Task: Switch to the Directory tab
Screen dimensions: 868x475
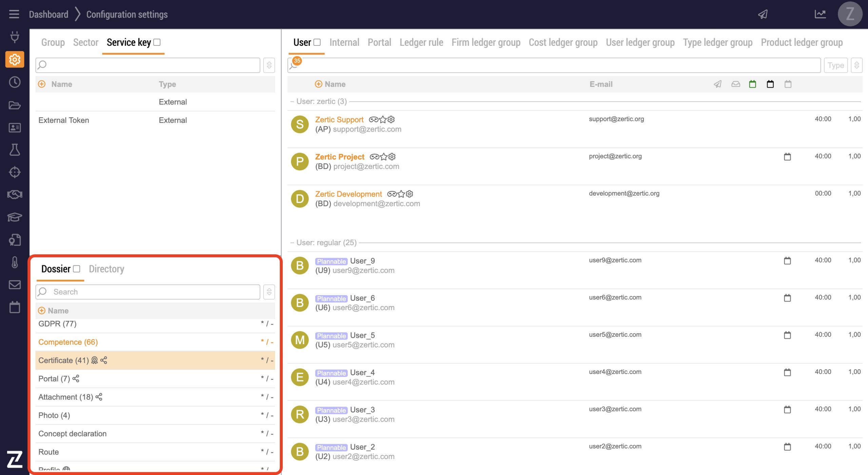Action: tap(106, 269)
